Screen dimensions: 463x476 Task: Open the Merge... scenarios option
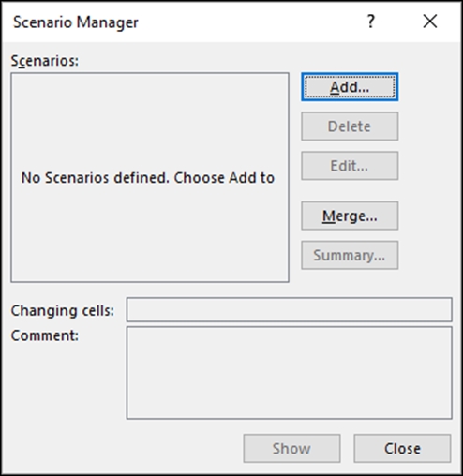(350, 216)
